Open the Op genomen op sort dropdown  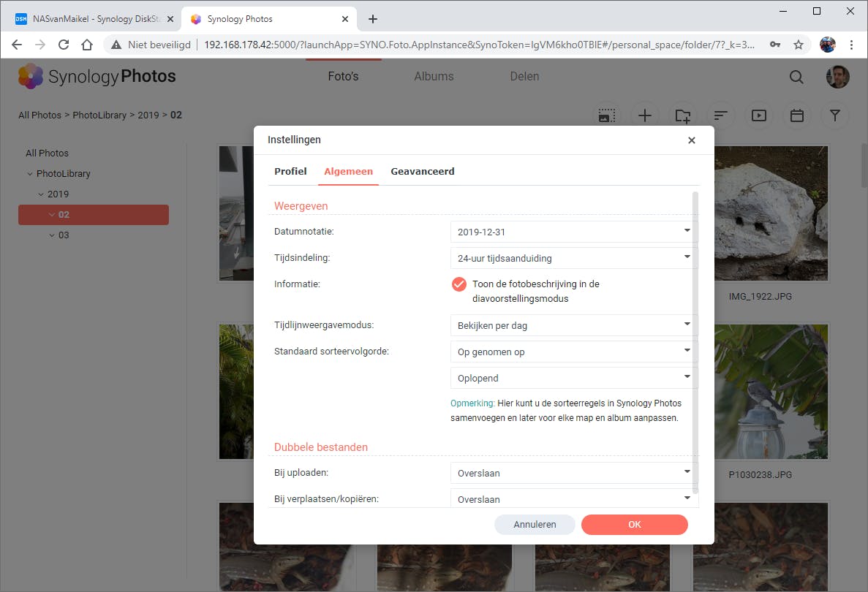click(x=573, y=352)
